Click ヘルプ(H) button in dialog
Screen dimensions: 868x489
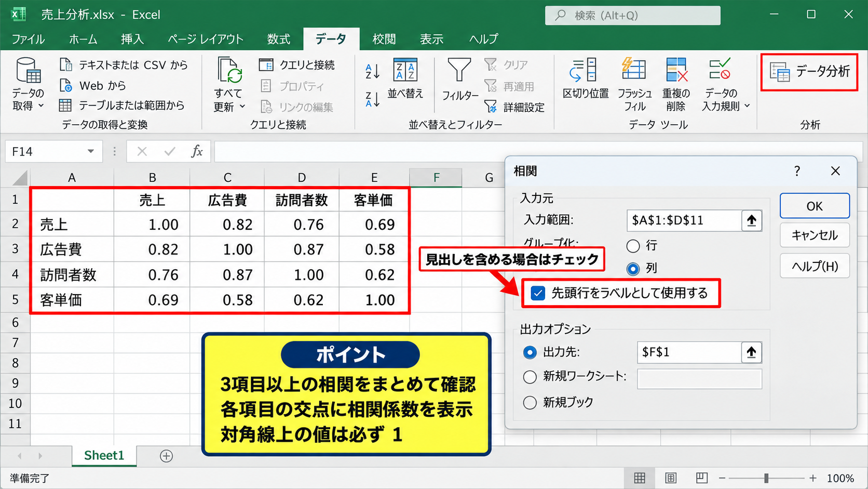point(815,266)
